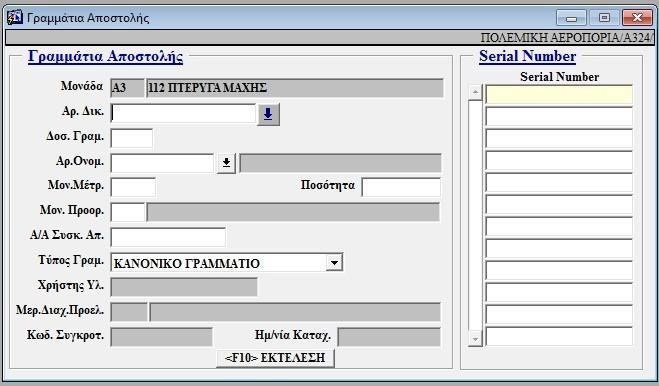Viewport: 659px width, 386px height.
Task: Minimize the Γραμμάτια Αποστολής window
Action: click(x=571, y=18)
